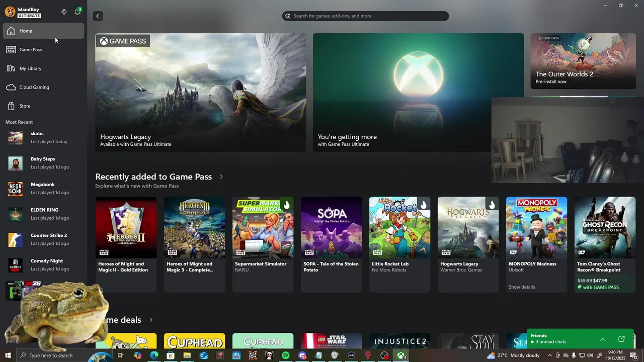Image resolution: width=644 pixels, height=362 pixels.
Task: Open the weather widget 27°C Mostly cloudy
Action: coord(513,355)
